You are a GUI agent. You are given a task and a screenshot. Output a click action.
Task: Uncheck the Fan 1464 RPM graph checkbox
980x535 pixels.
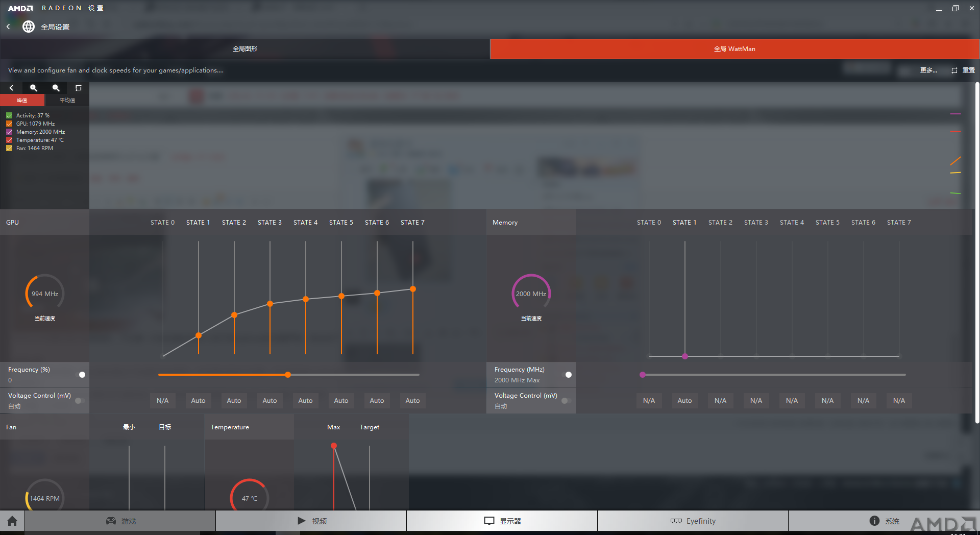click(x=9, y=148)
